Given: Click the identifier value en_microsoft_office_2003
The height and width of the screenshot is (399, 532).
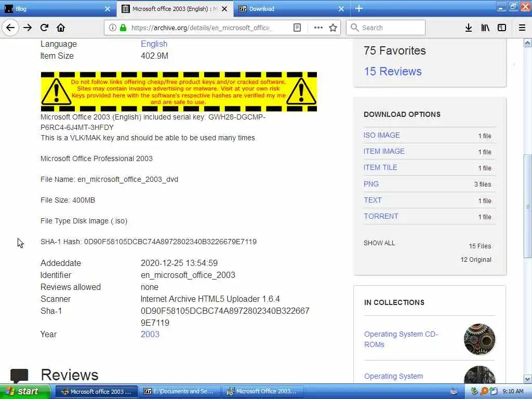Looking at the screenshot, I should tap(188, 275).
